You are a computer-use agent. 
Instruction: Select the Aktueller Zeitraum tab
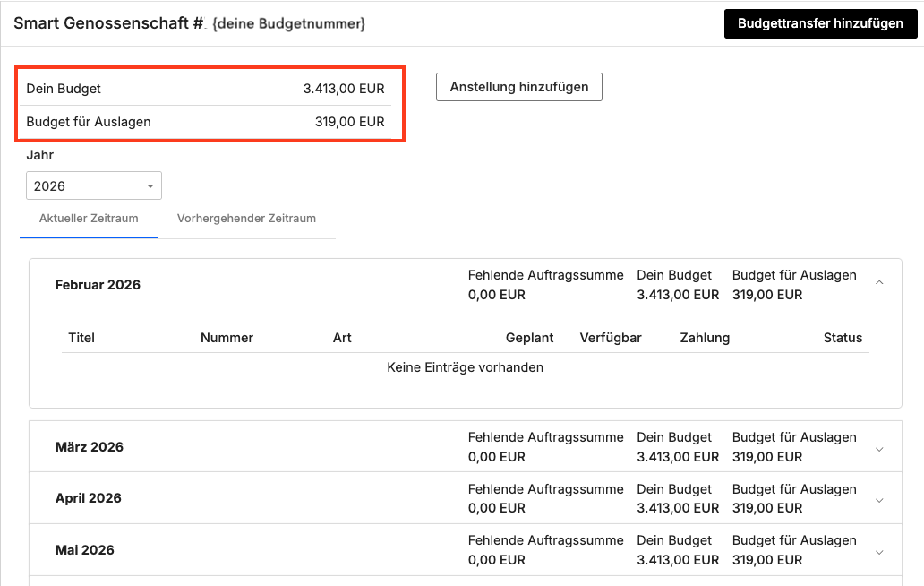pos(88,218)
